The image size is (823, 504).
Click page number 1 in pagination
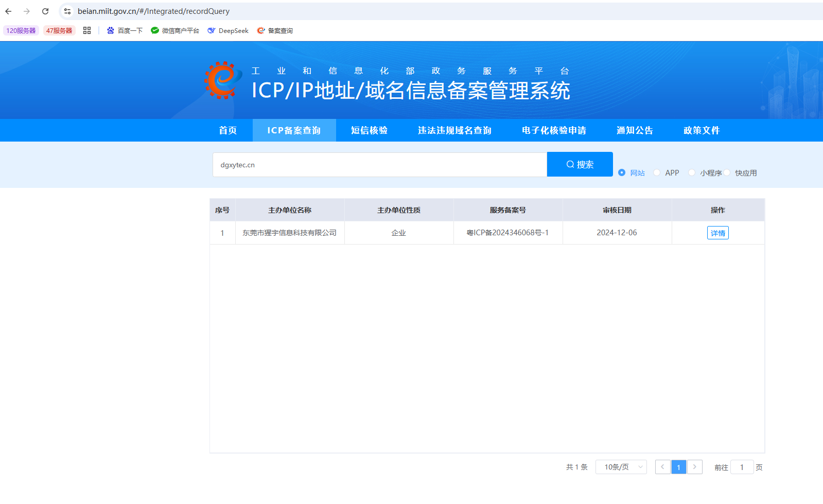[x=679, y=467]
